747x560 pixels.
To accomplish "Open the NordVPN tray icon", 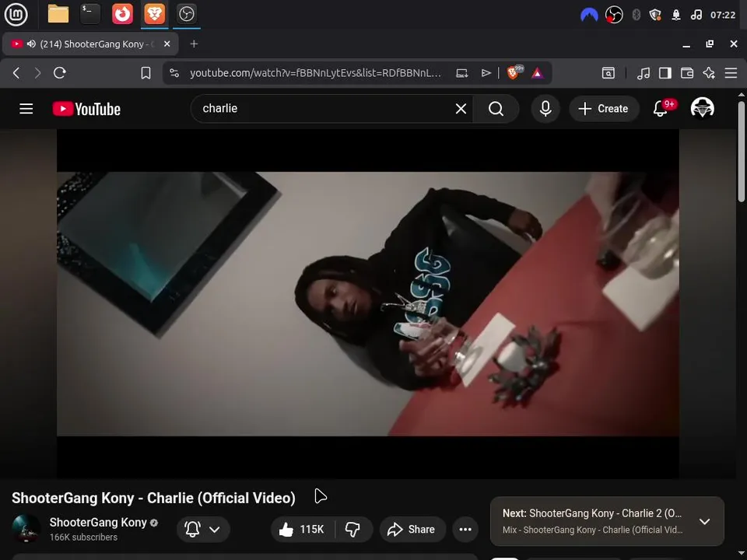I will (x=589, y=15).
